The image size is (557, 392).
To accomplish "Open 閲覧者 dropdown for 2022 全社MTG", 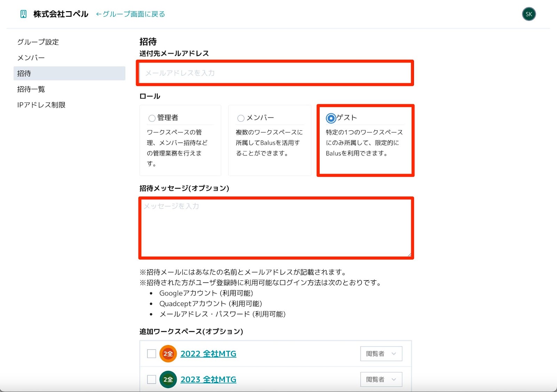I will point(381,354).
